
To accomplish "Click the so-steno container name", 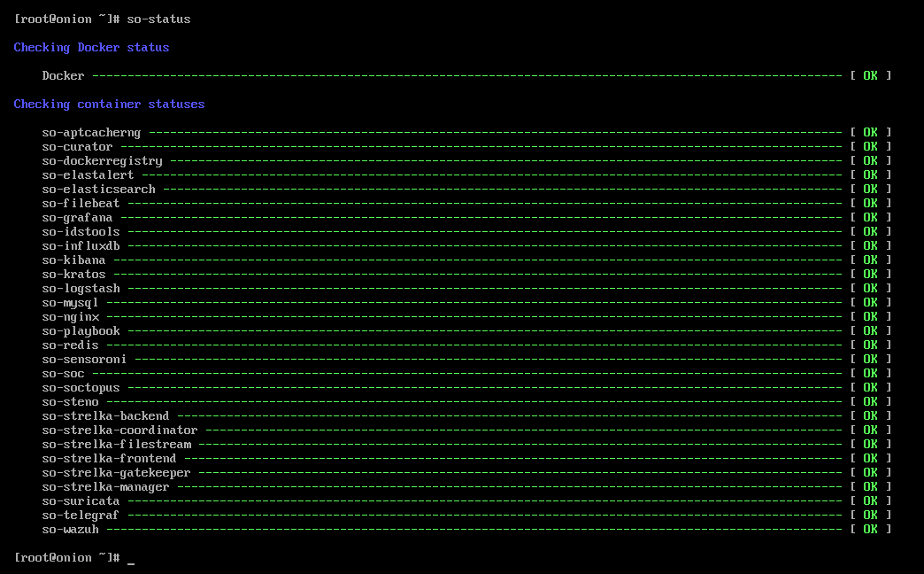I will point(70,401).
